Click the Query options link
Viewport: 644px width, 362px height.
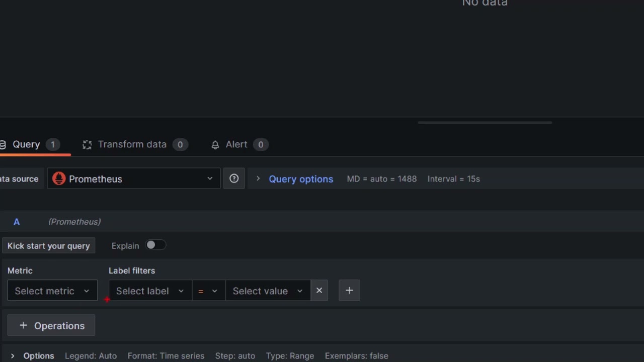301,179
